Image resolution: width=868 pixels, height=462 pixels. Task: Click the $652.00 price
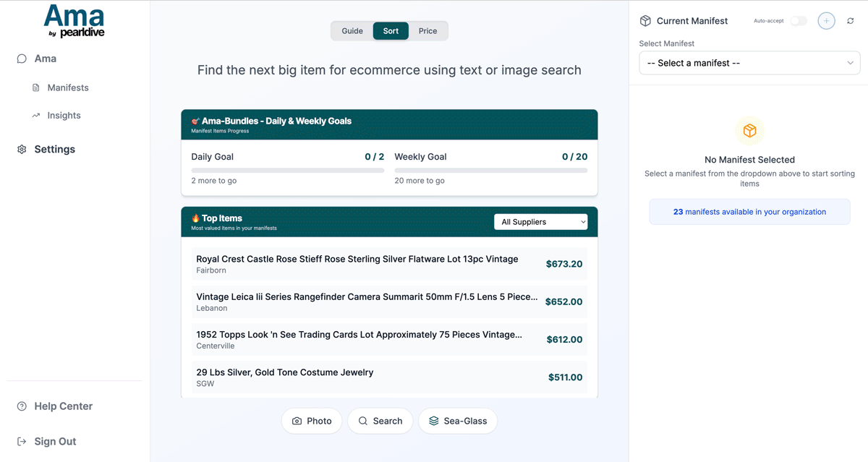(564, 301)
